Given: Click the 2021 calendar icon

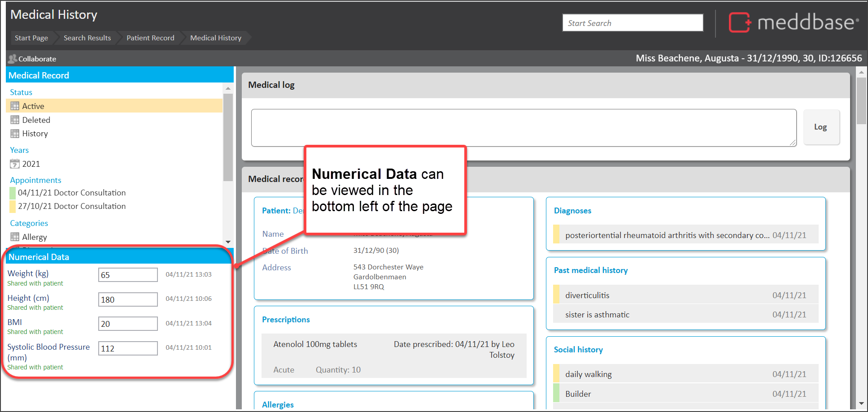Looking at the screenshot, I should point(15,164).
